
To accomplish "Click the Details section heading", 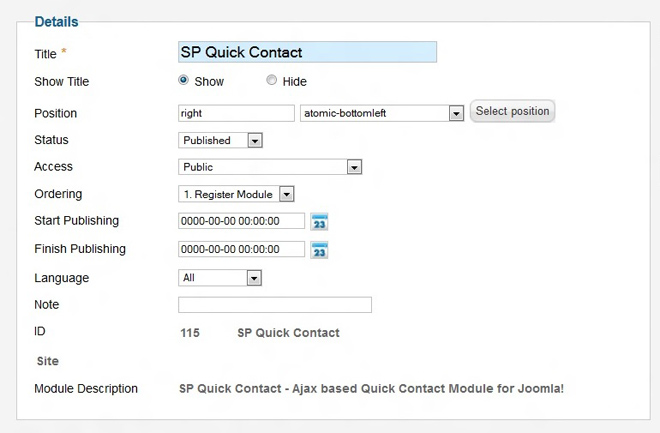I will tap(56, 21).
